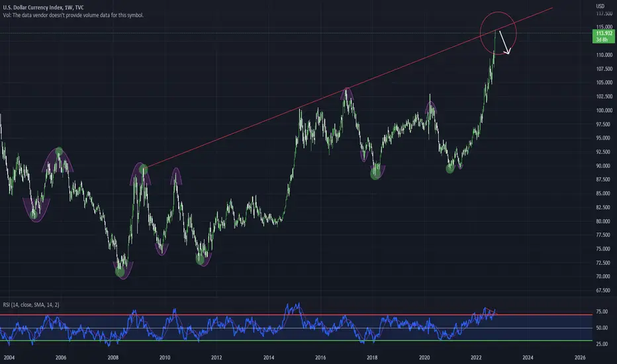Click the 2010 label on time axis
The height and width of the screenshot is (364, 617).
pos(165,357)
